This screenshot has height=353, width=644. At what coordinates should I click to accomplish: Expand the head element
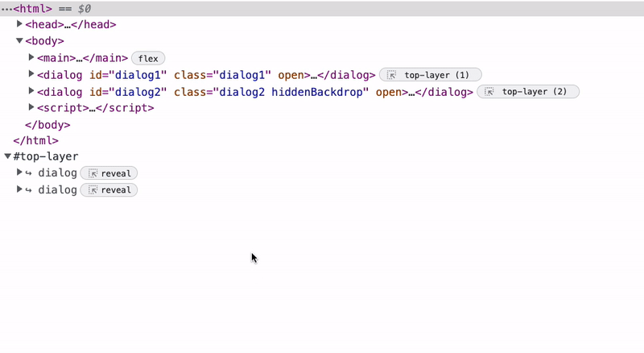coord(20,24)
